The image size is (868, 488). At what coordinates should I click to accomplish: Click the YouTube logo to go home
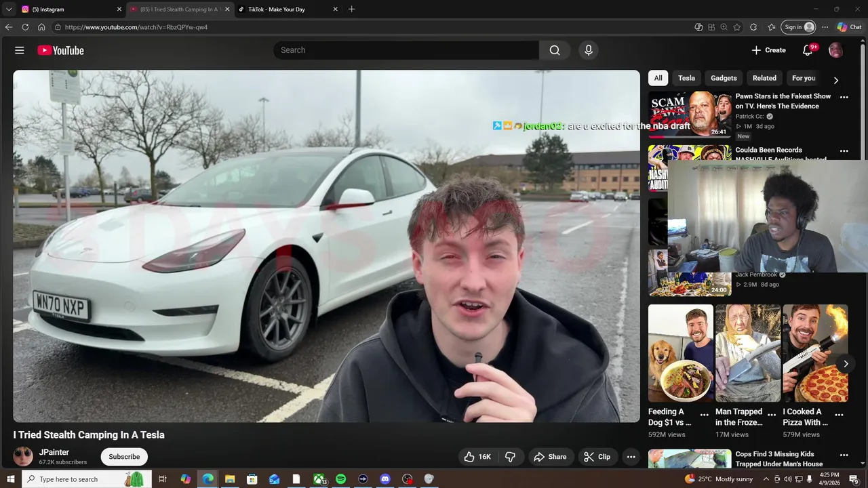(60, 50)
